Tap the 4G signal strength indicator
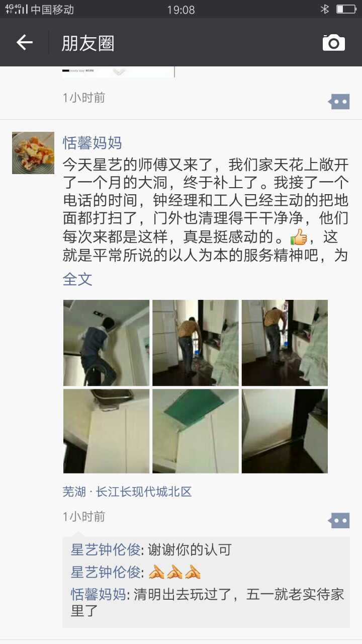362x644 pixels. pos(16,9)
